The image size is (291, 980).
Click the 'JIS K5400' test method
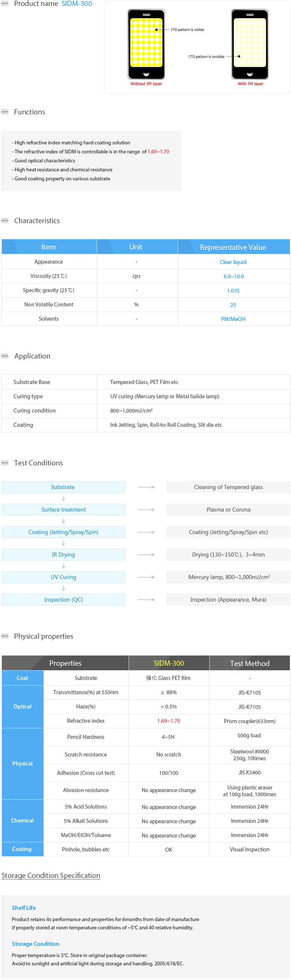pos(249,773)
